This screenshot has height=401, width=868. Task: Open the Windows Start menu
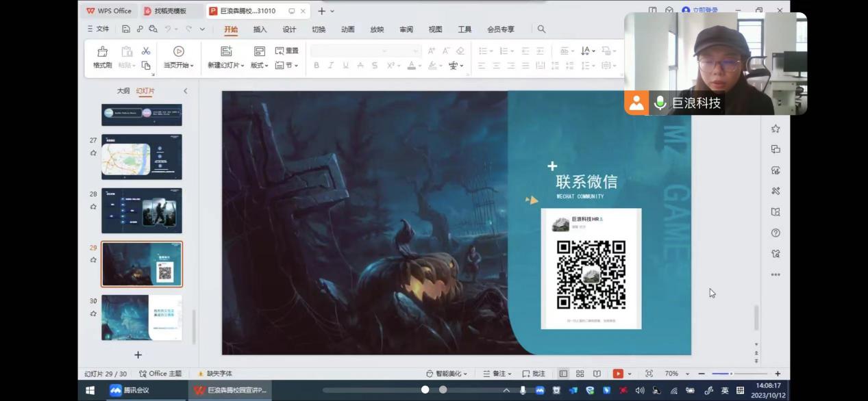pyautogui.click(x=90, y=390)
